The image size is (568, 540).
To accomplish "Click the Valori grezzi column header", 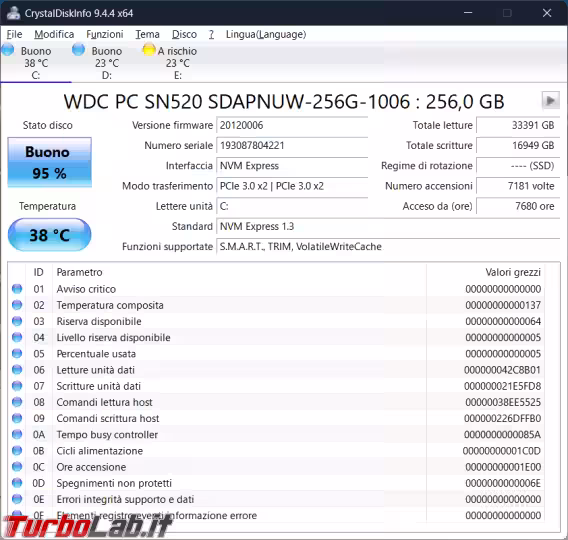I will [x=485, y=272].
